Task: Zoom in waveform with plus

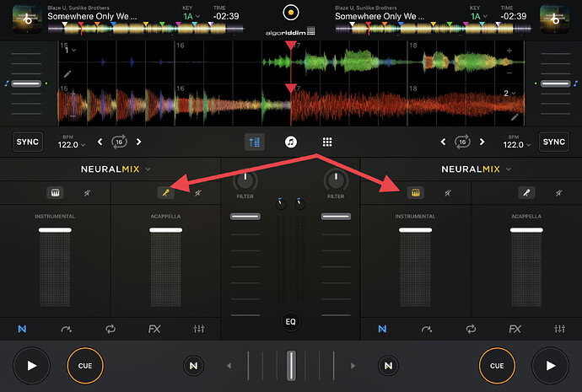Action: [509, 51]
